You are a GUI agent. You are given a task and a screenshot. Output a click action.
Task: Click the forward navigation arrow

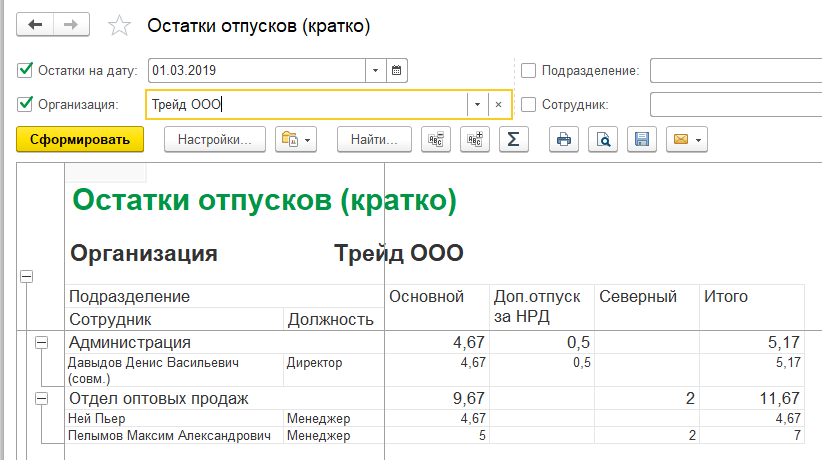click(71, 25)
